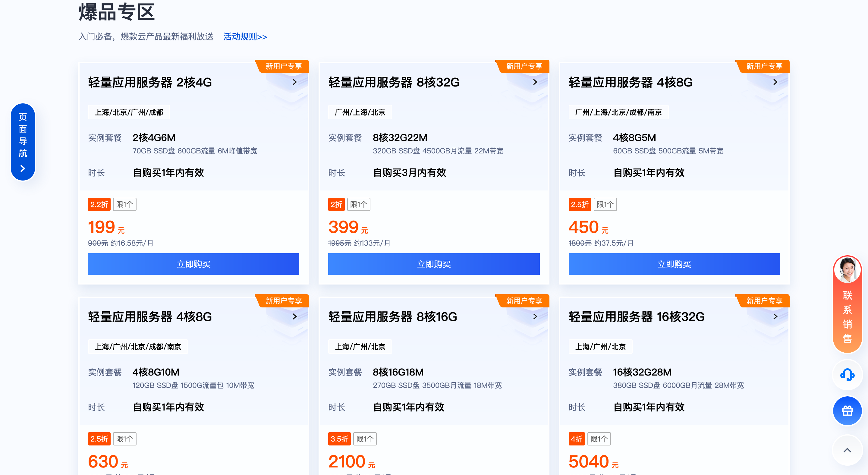
Task: Click the 轻量应用服务器 16核32G title
Action: (637, 317)
